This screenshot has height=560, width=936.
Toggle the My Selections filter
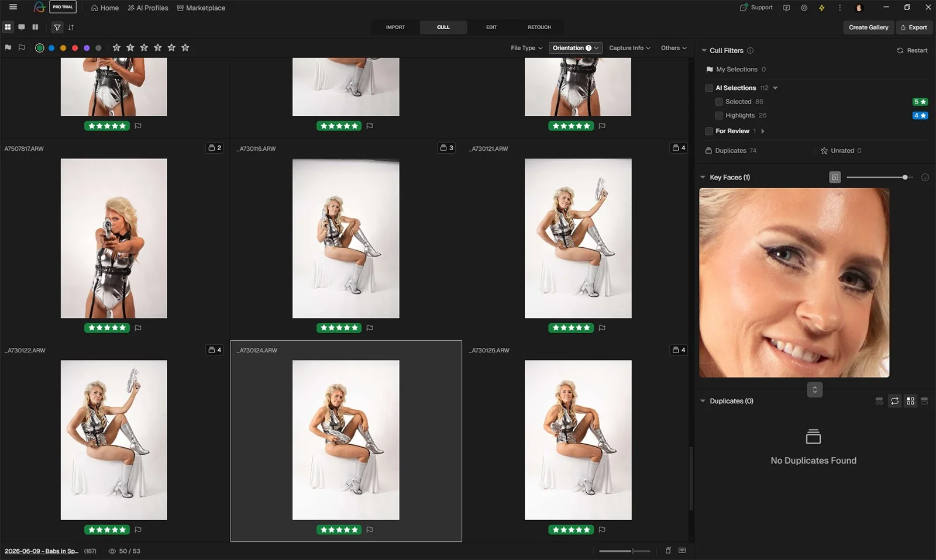click(x=737, y=70)
